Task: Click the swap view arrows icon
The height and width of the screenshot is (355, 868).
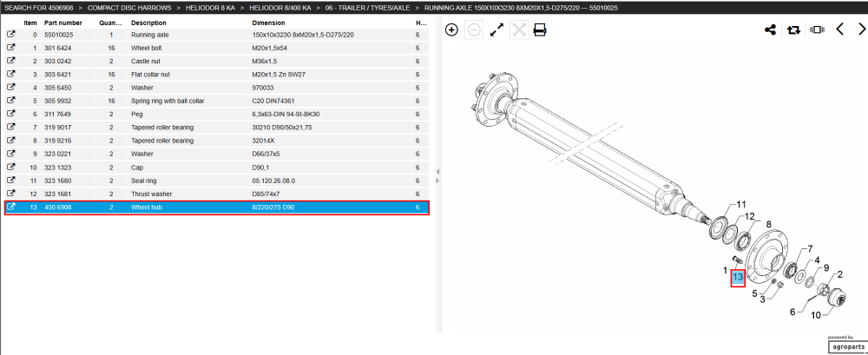Action: (794, 30)
